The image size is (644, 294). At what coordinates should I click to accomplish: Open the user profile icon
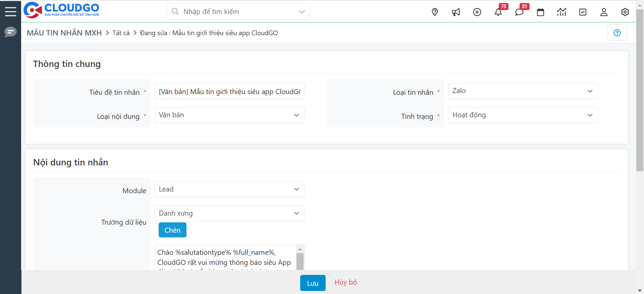[604, 12]
